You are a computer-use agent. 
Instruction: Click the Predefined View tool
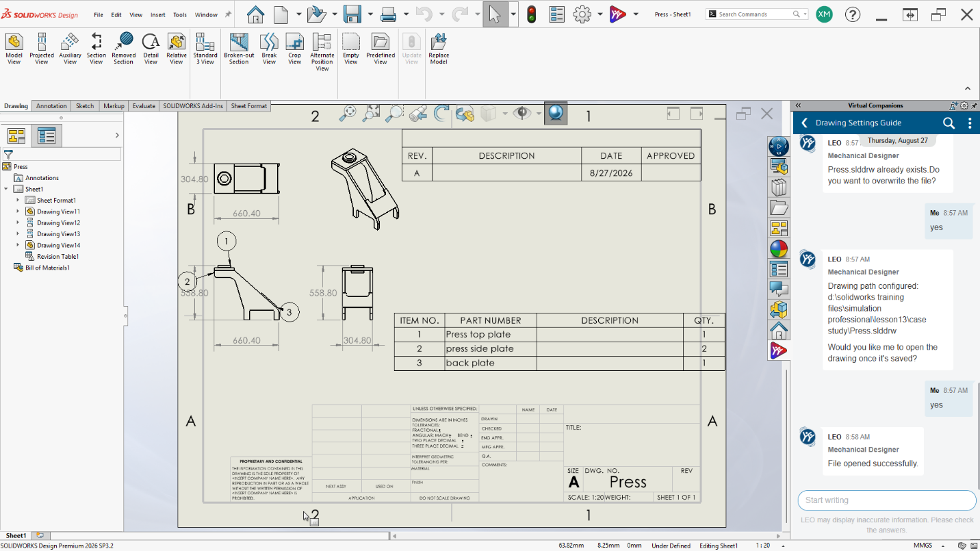click(x=381, y=49)
